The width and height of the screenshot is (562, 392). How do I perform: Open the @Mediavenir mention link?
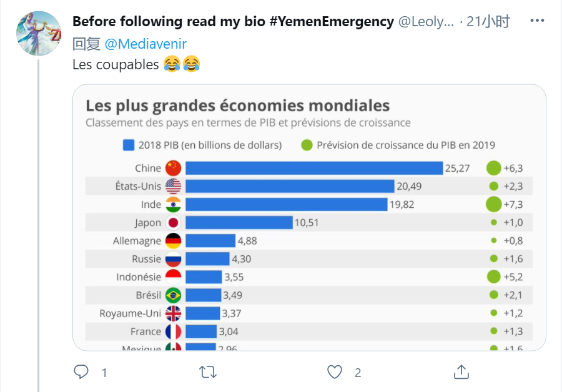point(145,43)
